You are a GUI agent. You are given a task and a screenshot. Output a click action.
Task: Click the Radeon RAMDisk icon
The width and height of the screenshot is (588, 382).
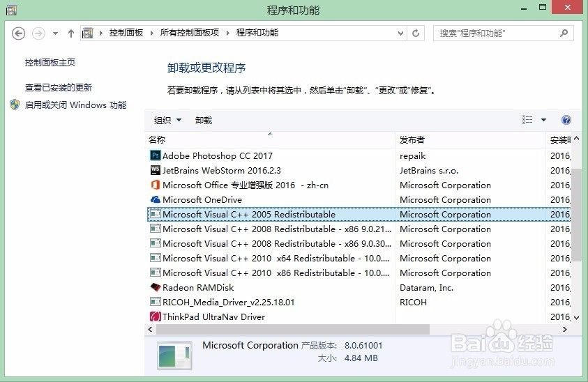(x=156, y=287)
